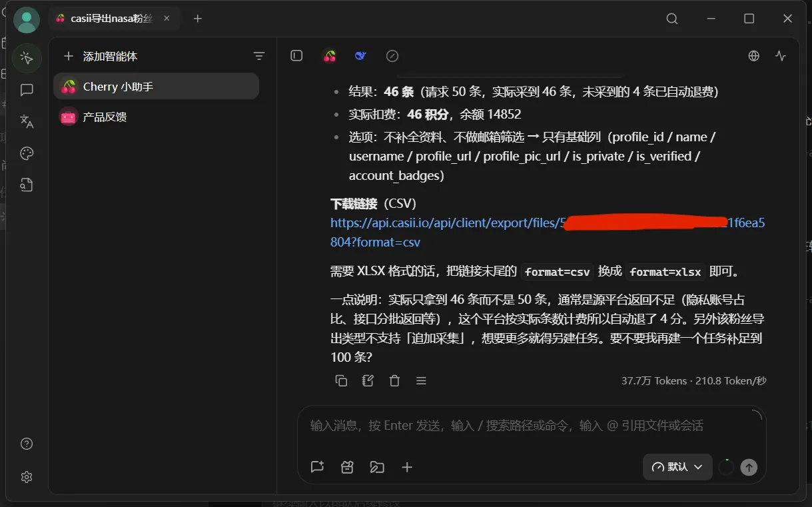812x507 pixels.
Task: Open the search magnifier in title bar
Action: [x=672, y=19]
